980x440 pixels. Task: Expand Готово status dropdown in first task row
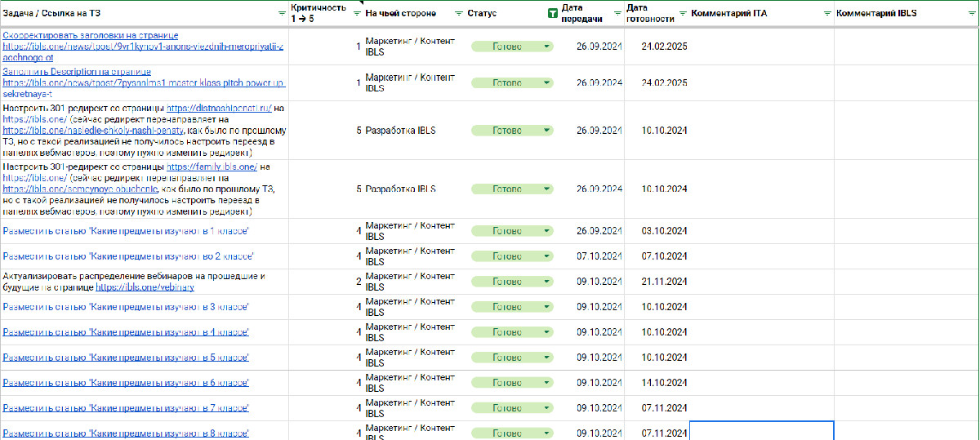tap(546, 47)
